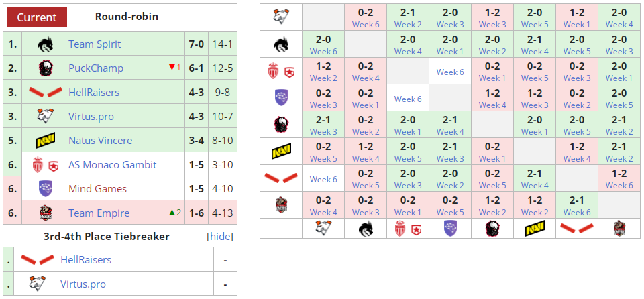Open the Team Empire team link
Image resolution: width=644 pixels, height=299 pixels.
99,213
